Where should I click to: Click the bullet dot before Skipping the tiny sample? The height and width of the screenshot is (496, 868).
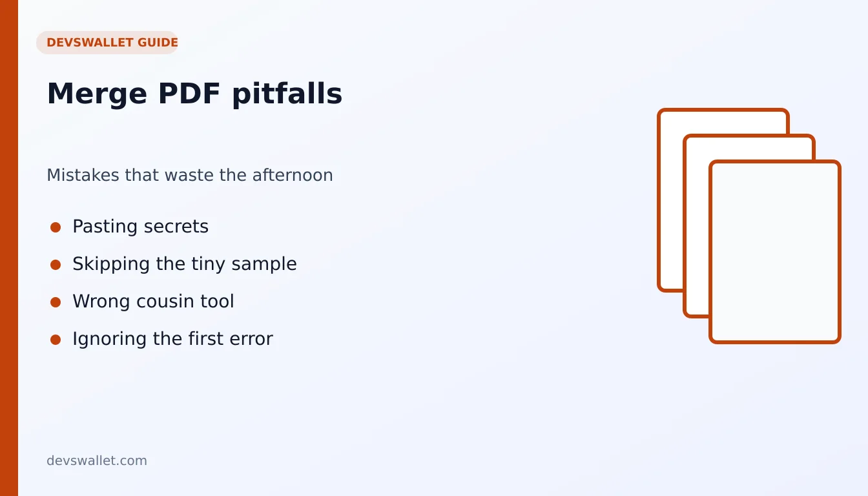tap(56, 265)
